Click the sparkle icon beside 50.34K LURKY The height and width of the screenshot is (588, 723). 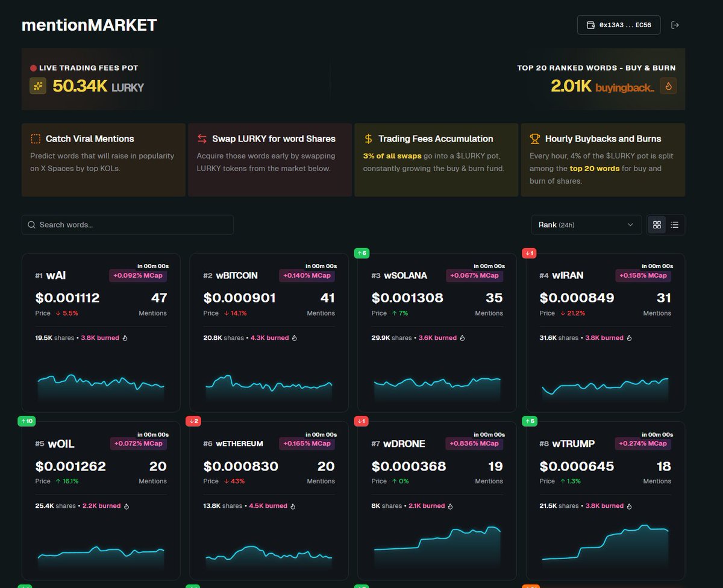coord(38,86)
